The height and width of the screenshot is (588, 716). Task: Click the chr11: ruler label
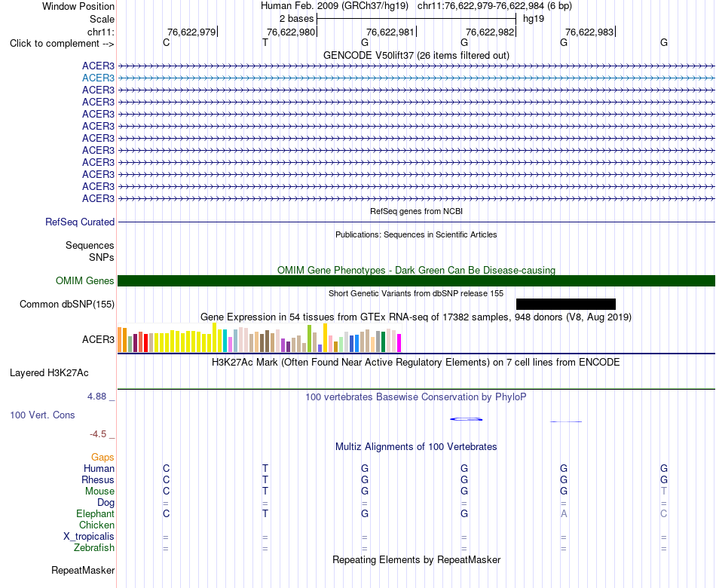pos(101,32)
